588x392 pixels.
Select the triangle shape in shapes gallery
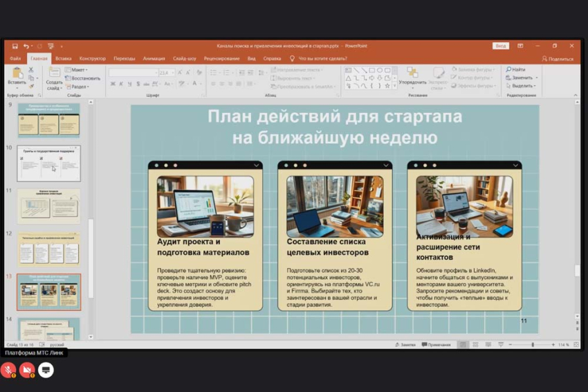click(349, 78)
